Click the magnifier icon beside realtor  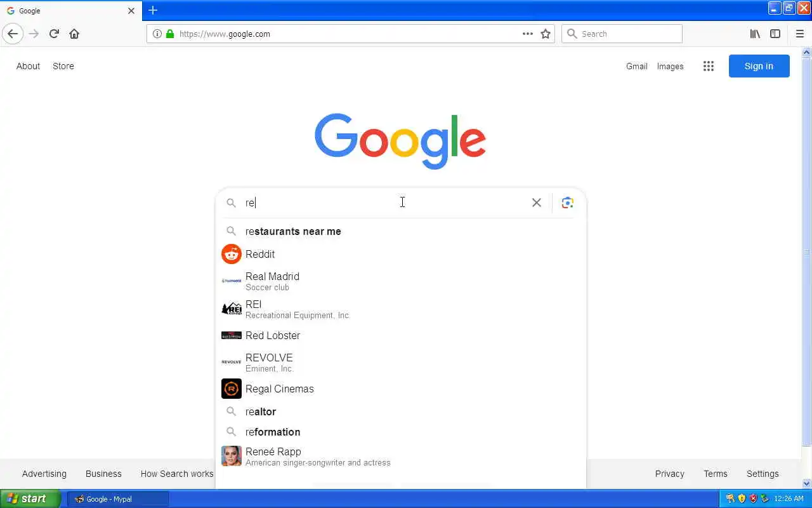(x=232, y=411)
